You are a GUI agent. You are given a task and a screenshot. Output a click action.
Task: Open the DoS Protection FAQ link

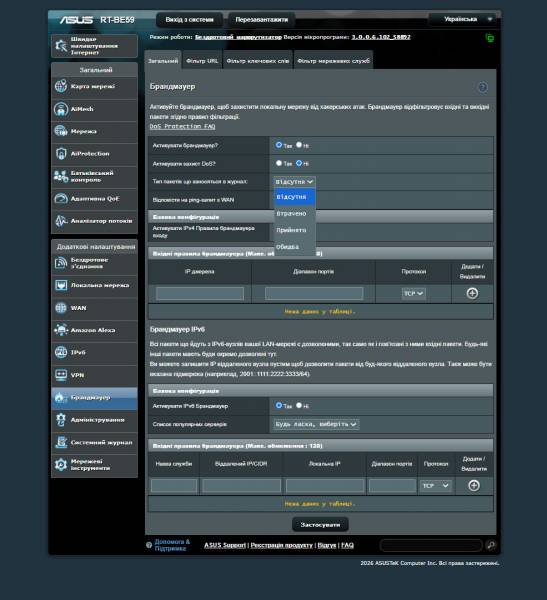[x=182, y=126]
